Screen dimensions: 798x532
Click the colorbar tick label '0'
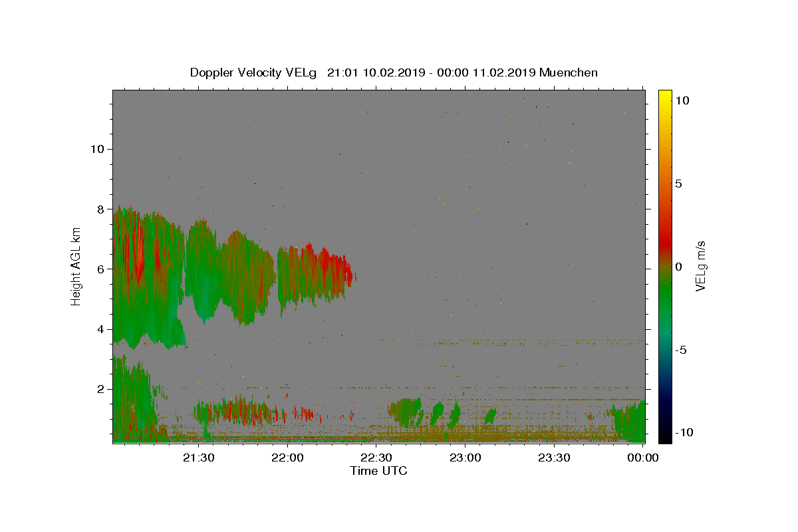click(678, 267)
